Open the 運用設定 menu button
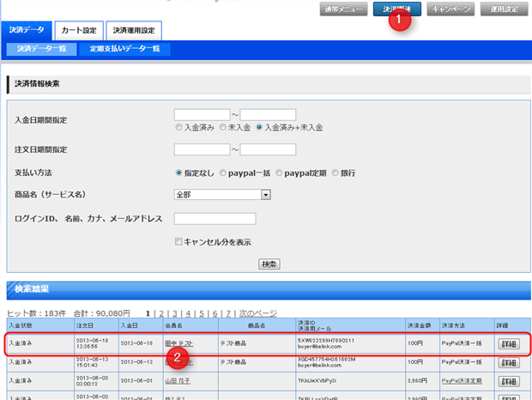Image resolution: width=532 pixels, height=400 pixels. [503, 9]
